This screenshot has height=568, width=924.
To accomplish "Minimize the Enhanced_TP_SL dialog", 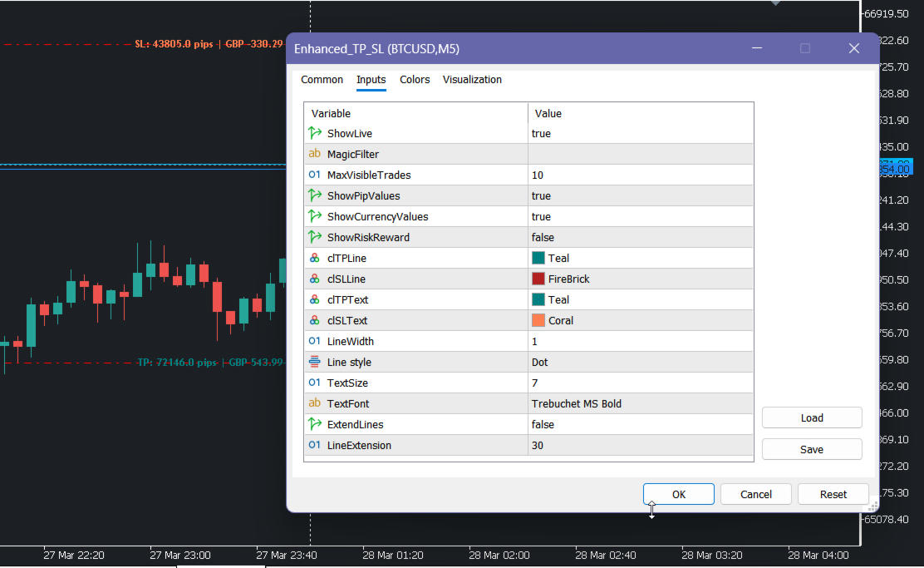I will pos(757,48).
